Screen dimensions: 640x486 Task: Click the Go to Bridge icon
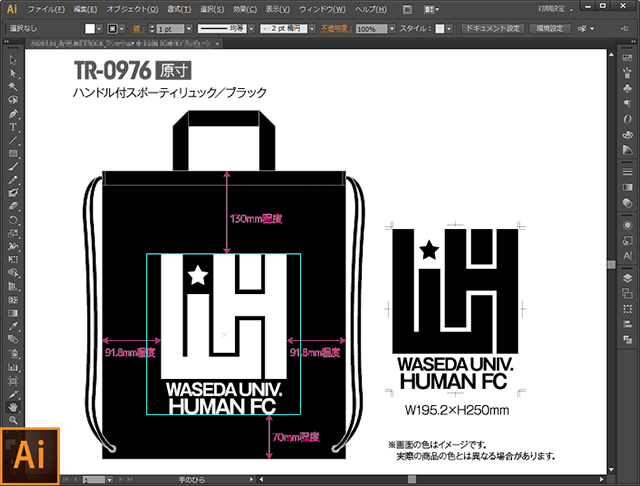click(x=407, y=9)
